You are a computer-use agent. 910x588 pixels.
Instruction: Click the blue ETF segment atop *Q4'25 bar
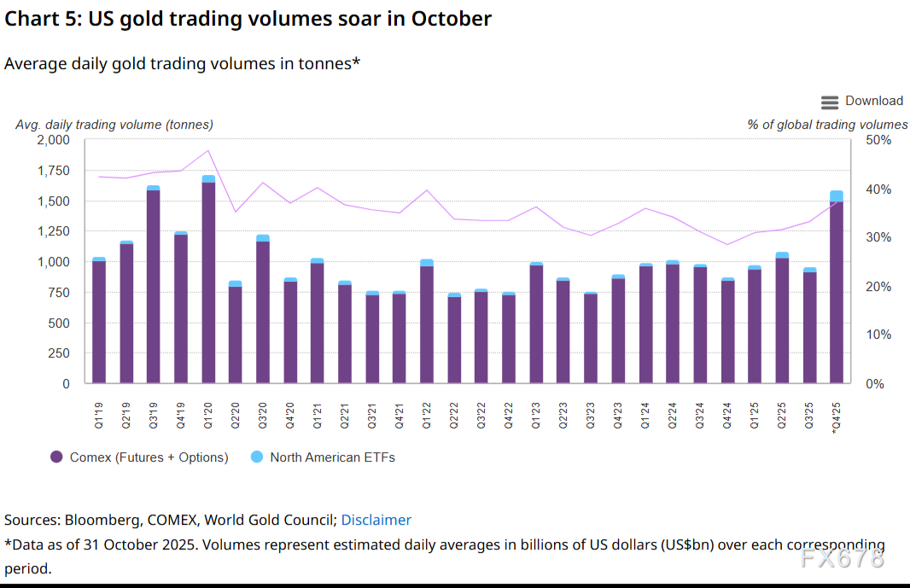[837, 196]
